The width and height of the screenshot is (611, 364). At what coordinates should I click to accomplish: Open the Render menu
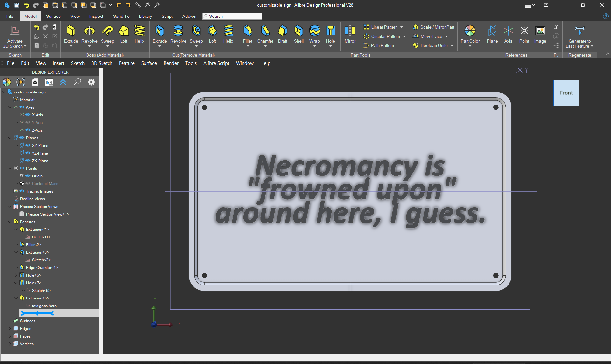point(171,63)
